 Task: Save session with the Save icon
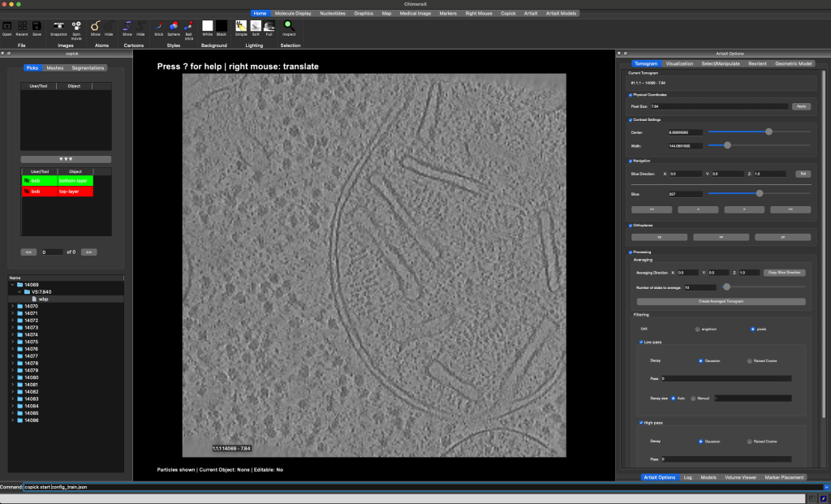coord(37,28)
